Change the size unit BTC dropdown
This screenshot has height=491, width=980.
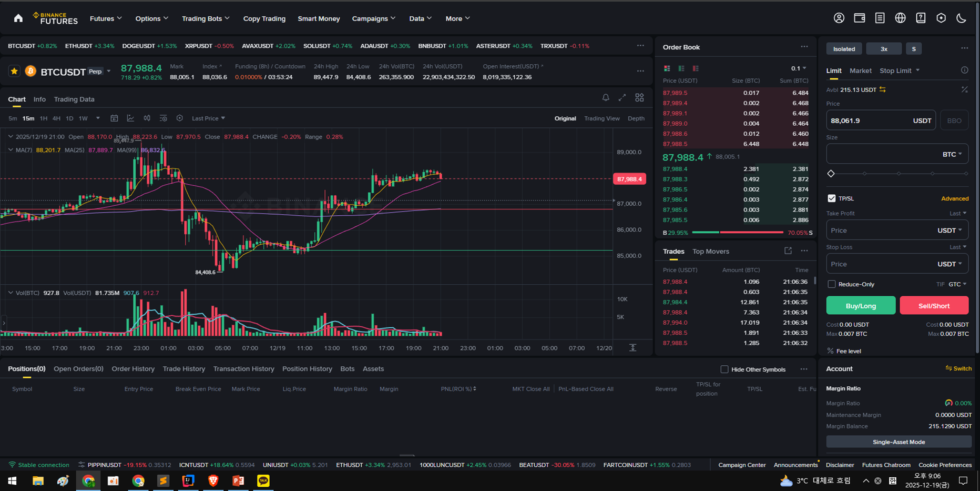coord(952,154)
